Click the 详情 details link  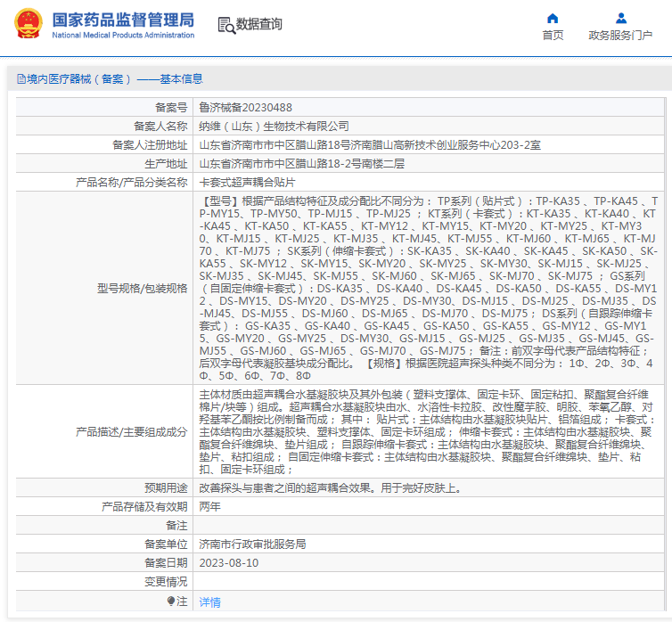click(210, 602)
